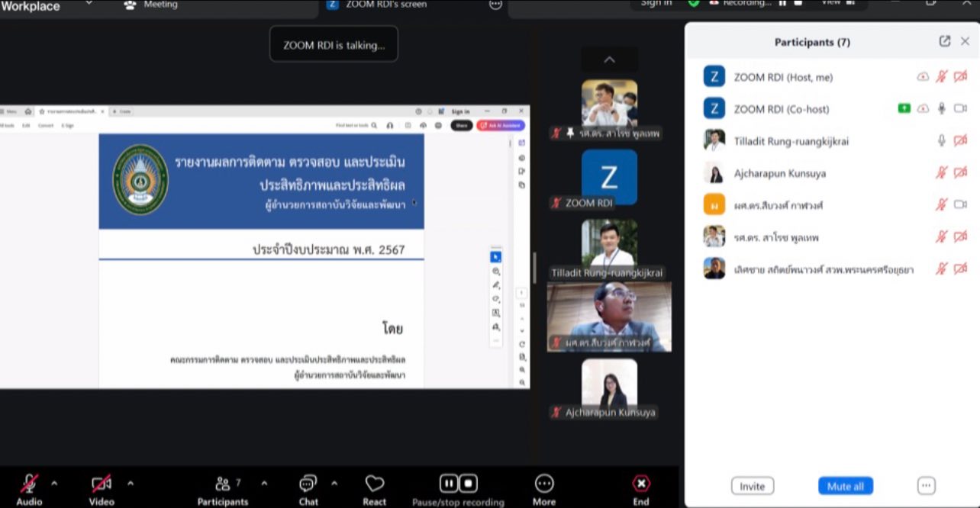Toggle the Video camera on
980x508 pixels.
(x=102, y=484)
